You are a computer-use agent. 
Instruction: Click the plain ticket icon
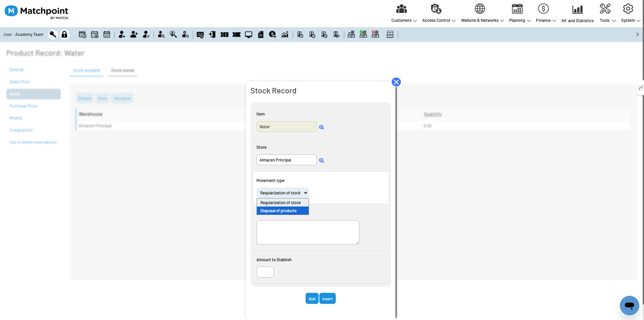point(236,35)
